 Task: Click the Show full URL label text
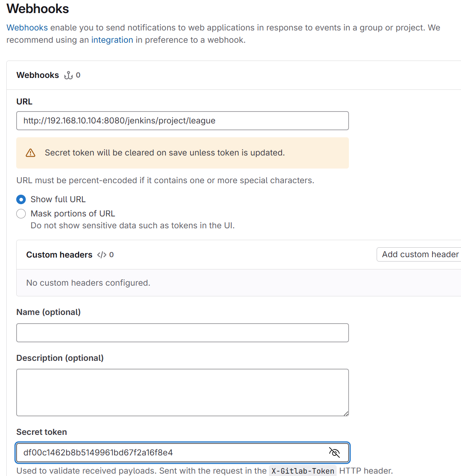58,199
